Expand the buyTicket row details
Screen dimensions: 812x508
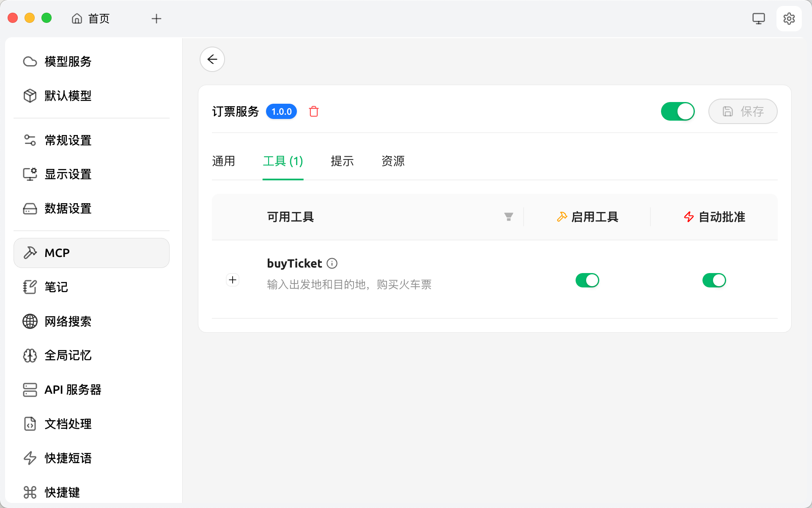pyautogui.click(x=233, y=280)
